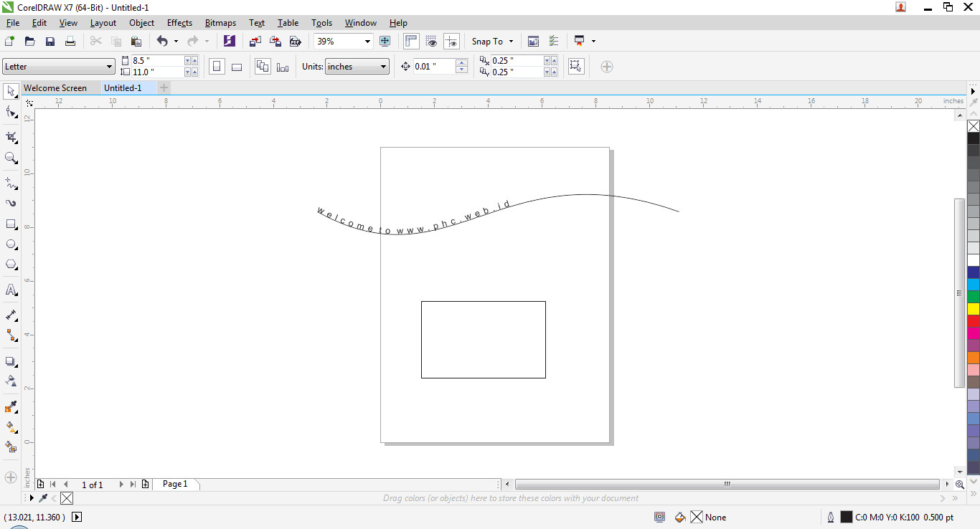Open the Application Launcher dropdown arrow
Screen dimensions: 980x529
click(593, 42)
